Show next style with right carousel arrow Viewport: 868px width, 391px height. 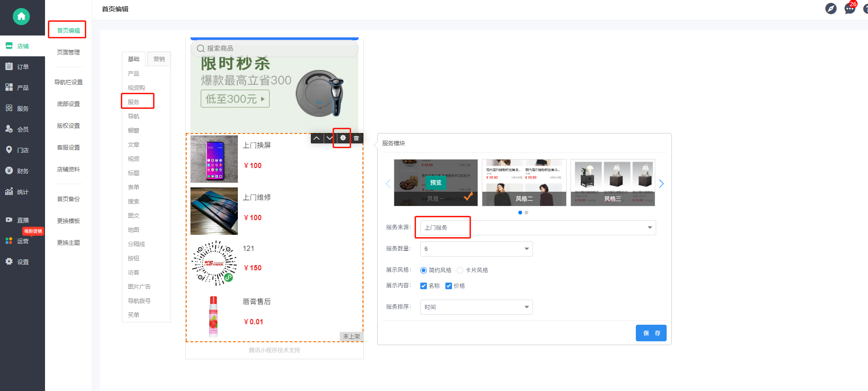coord(661,184)
